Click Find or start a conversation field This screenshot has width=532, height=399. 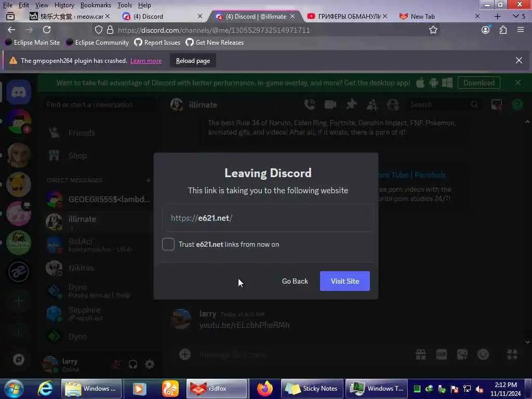pos(100,104)
